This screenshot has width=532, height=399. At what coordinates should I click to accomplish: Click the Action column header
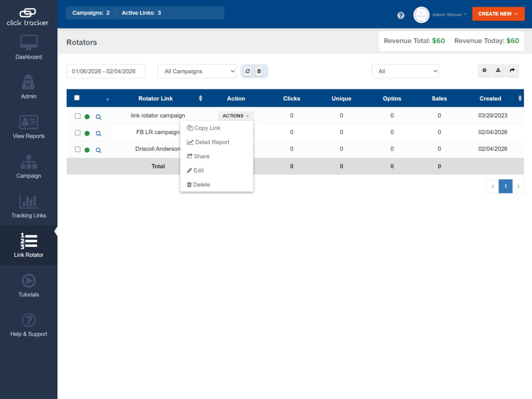[x=236, y=98]
